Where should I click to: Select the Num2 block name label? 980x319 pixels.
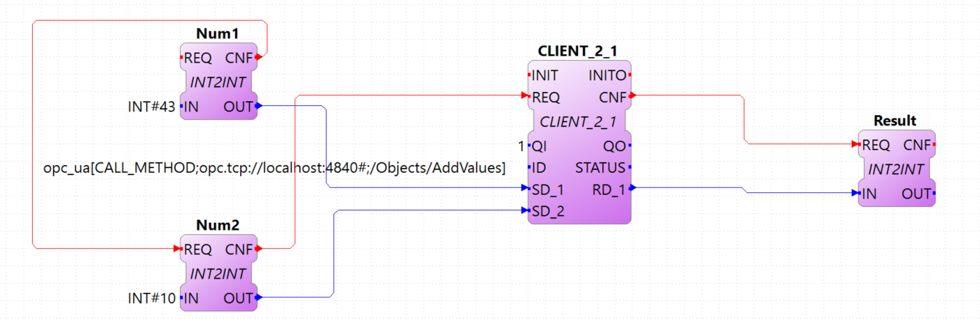218,226
